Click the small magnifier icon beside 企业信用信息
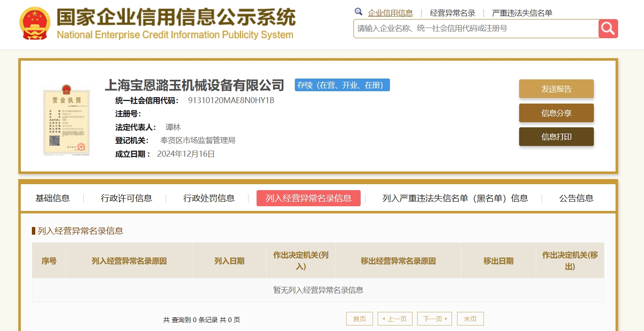The width and height of the screenshot is (644, 331). [x=359, y=12]
